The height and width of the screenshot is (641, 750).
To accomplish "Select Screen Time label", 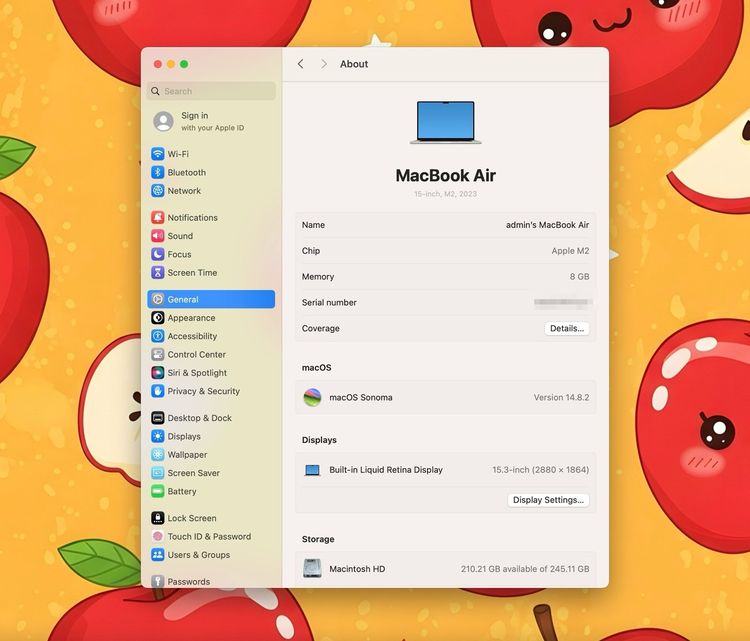I will (x=192, y=272).
